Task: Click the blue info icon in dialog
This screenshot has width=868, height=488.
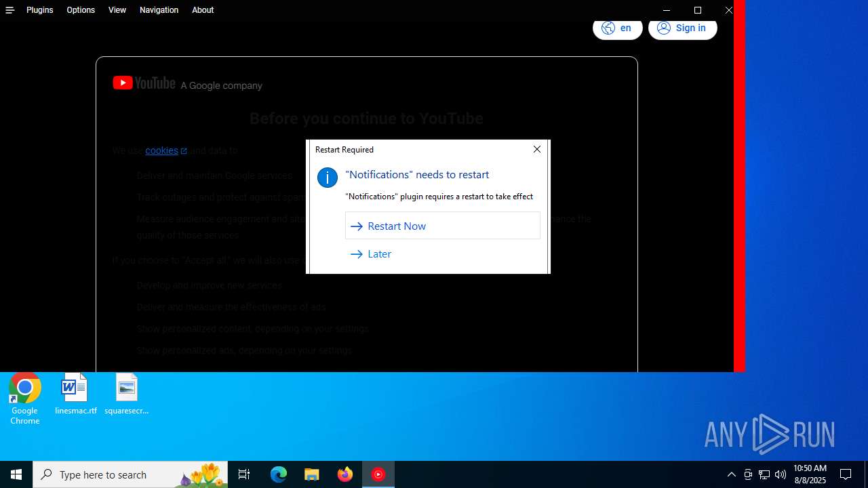Action: 328,178
